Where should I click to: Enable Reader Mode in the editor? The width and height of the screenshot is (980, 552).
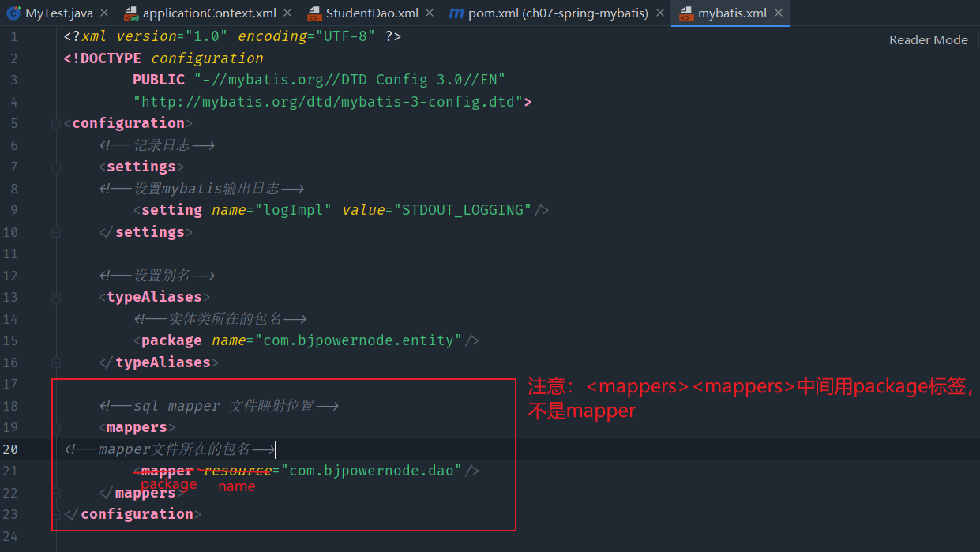coord(928,39)
